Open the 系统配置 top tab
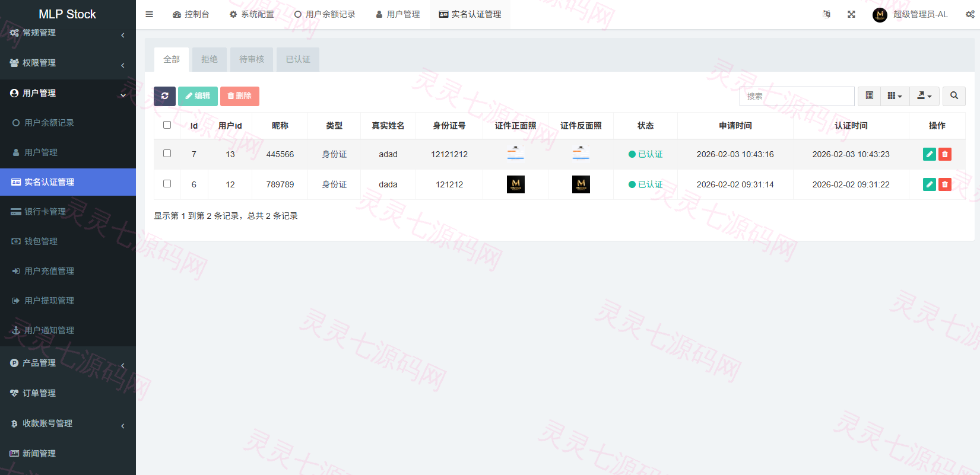This screenshot has height=475, width=980. point(252,14)
